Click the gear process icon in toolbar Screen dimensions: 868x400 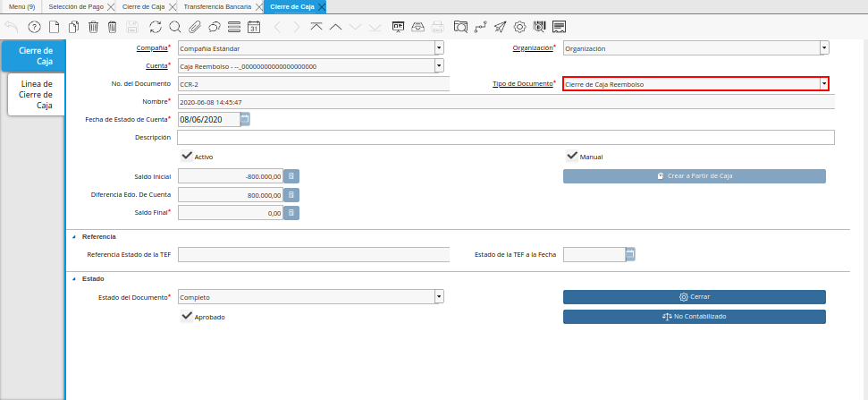pos(519,27)
